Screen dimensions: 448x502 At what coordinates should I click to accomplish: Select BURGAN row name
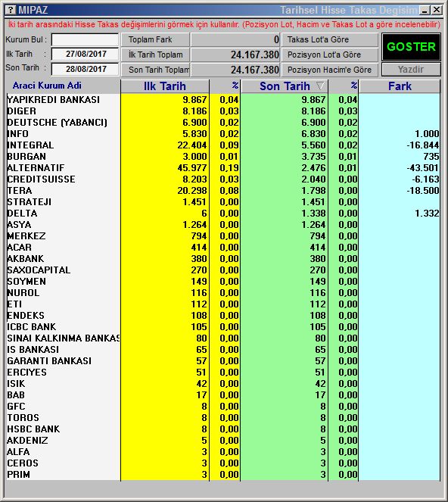(26, 157)
